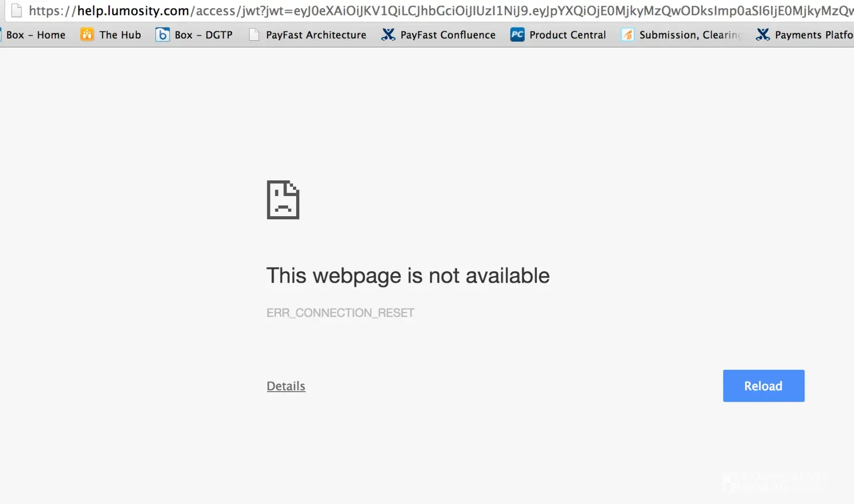This screenshot has height=504, width=854.
Task: Click the PayFast Architecture page icon
Action: coord(254,34)
